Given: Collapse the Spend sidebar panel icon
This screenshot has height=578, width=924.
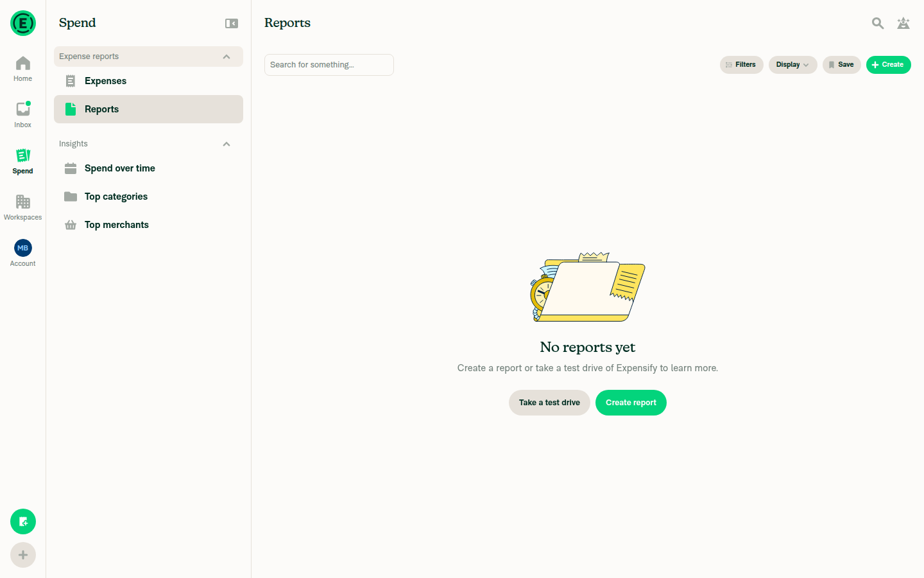Looking at the screenshot, I should [232, 24].
